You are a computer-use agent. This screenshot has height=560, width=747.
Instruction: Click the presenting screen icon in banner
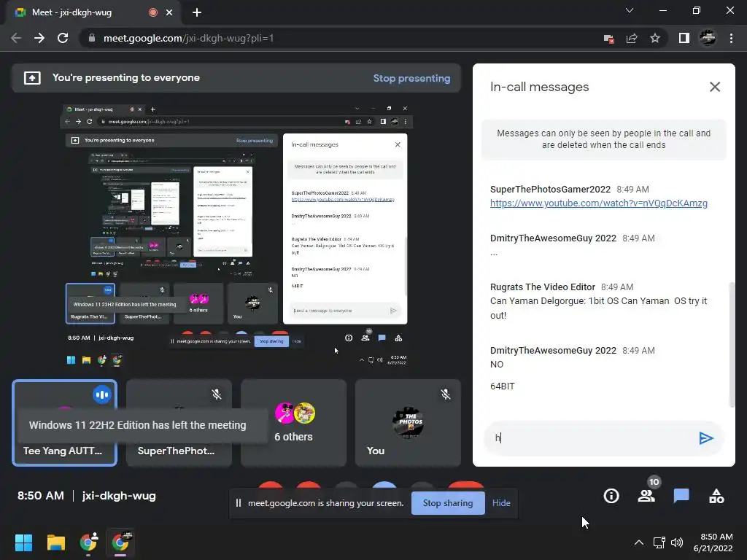click(x=32, y=78)
